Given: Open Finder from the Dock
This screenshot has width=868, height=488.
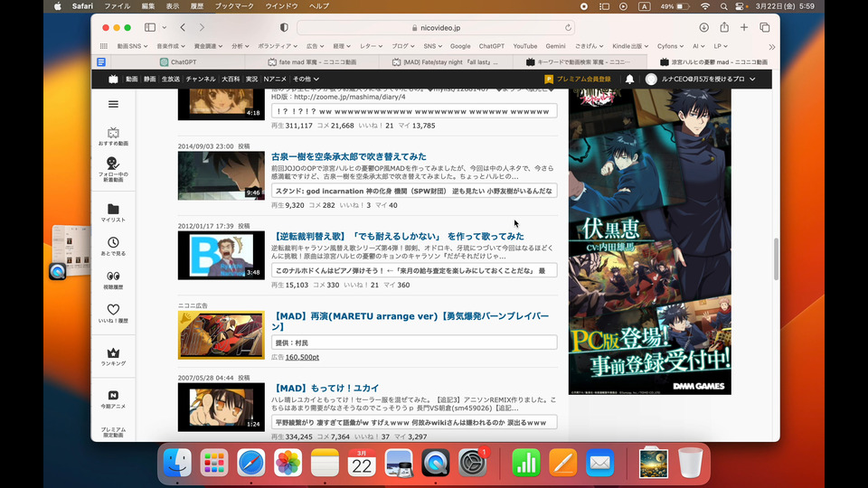Looking at the screenshot, I should pyautogui.click(x=177, y=462).
